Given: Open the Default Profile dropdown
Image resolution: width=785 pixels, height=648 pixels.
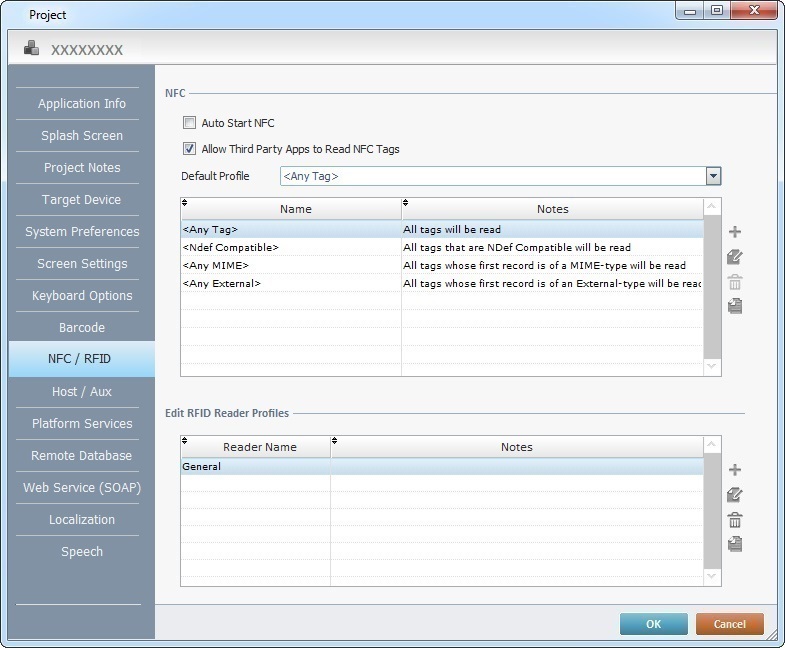Looking at the screenshot, I should 713,176.
